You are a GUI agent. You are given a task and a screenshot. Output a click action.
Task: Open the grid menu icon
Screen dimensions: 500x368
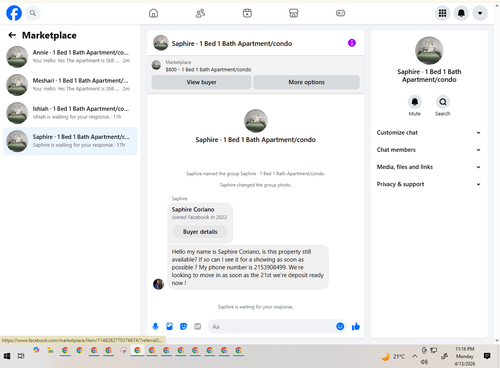click(x=442, y=13)
